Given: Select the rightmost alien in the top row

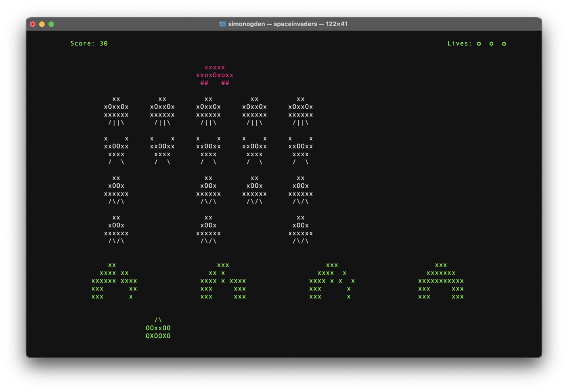Looking at the screenshot, I should point(301,110).
